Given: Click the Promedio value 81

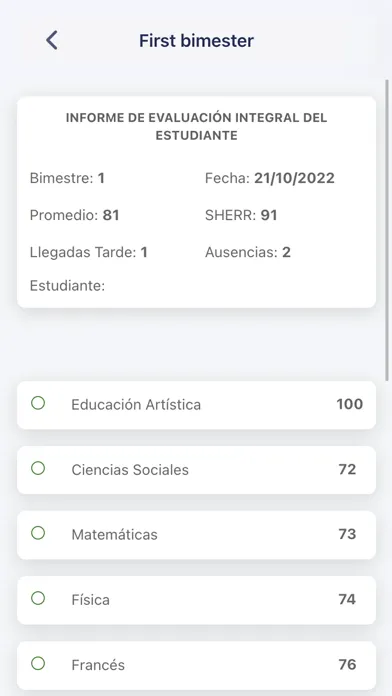Looking at the screenshot, I should (x=111, y=215).
